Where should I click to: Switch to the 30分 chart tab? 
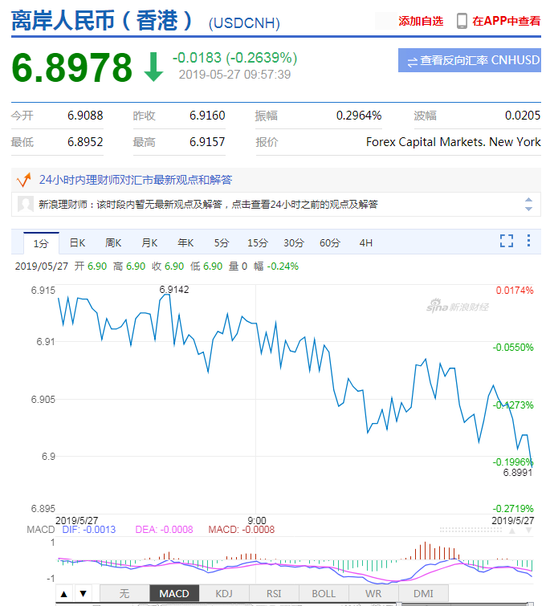click(294, 243)
